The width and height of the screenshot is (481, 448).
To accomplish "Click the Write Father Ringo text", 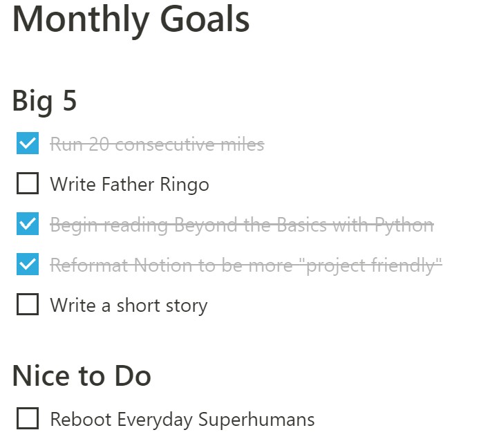I will 130,184.
